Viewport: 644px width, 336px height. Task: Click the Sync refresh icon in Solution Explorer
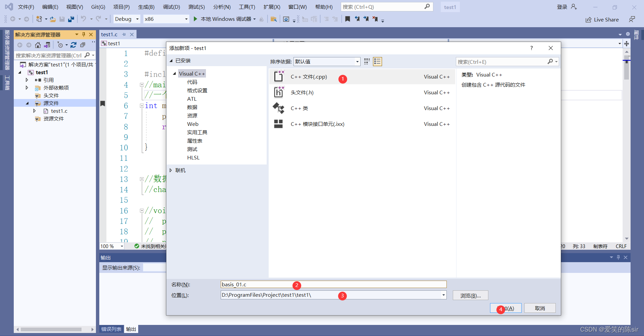(x=73, y=45)
